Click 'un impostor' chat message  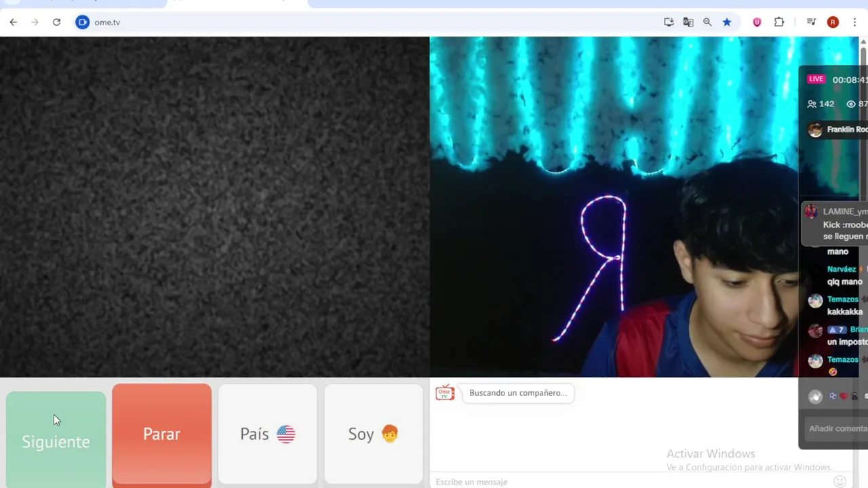[848, 342]
